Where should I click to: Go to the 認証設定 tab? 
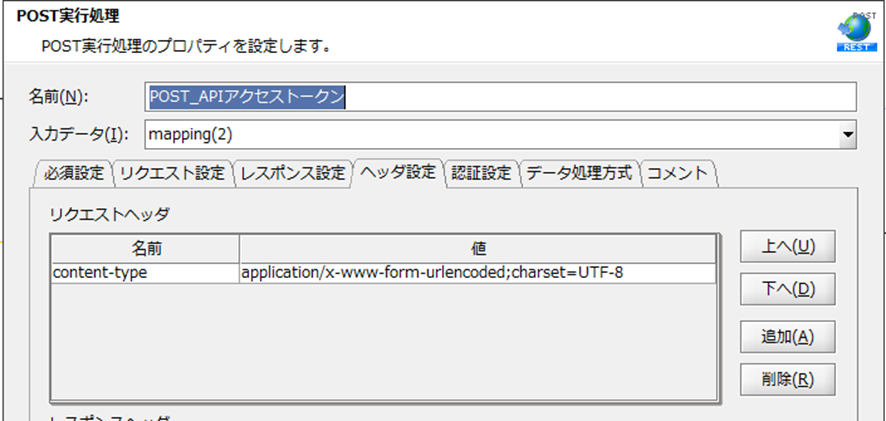(x=481, y=173)
